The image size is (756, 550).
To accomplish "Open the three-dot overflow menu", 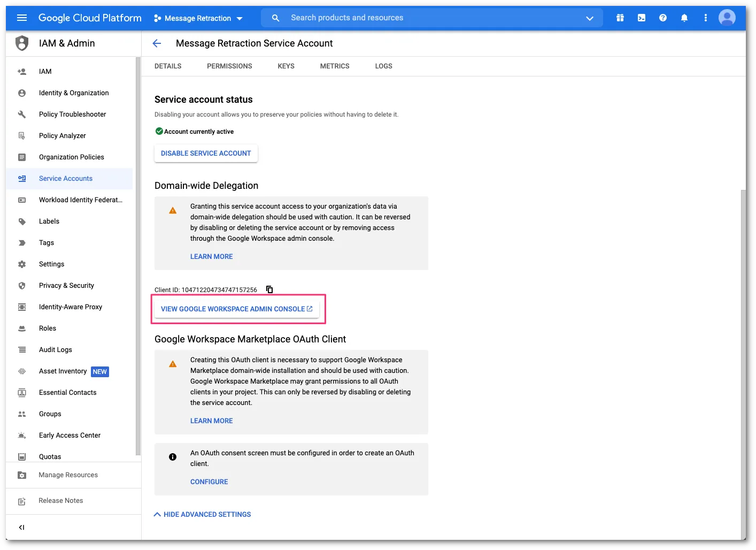I will point(706,18).
